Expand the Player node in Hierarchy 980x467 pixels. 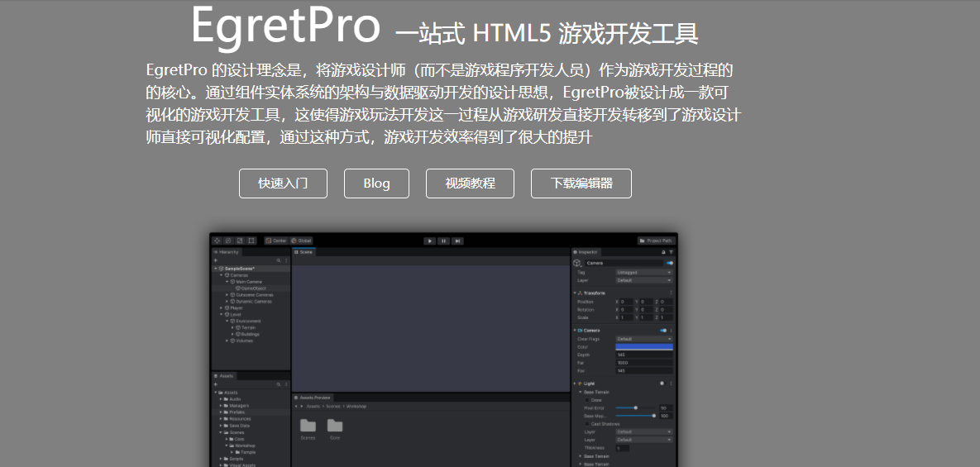(222, 307)
